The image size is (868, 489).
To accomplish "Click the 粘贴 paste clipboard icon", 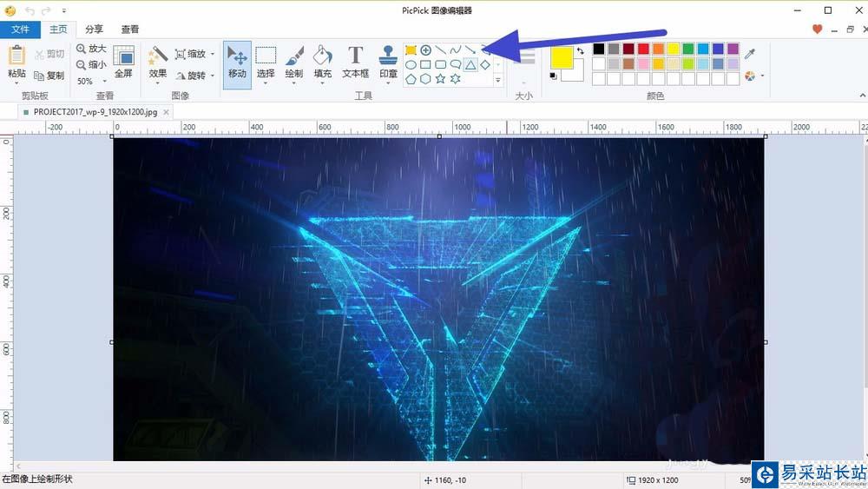I will [x=16, y=56].
